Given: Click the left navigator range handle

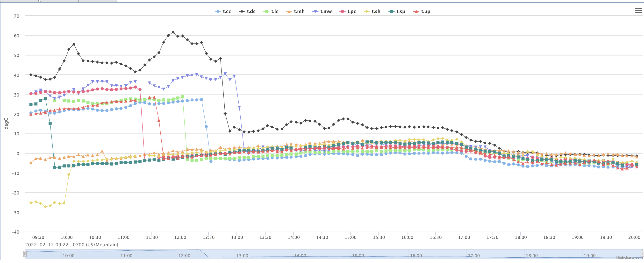Looking at the screenshot, I should point(25,254).
